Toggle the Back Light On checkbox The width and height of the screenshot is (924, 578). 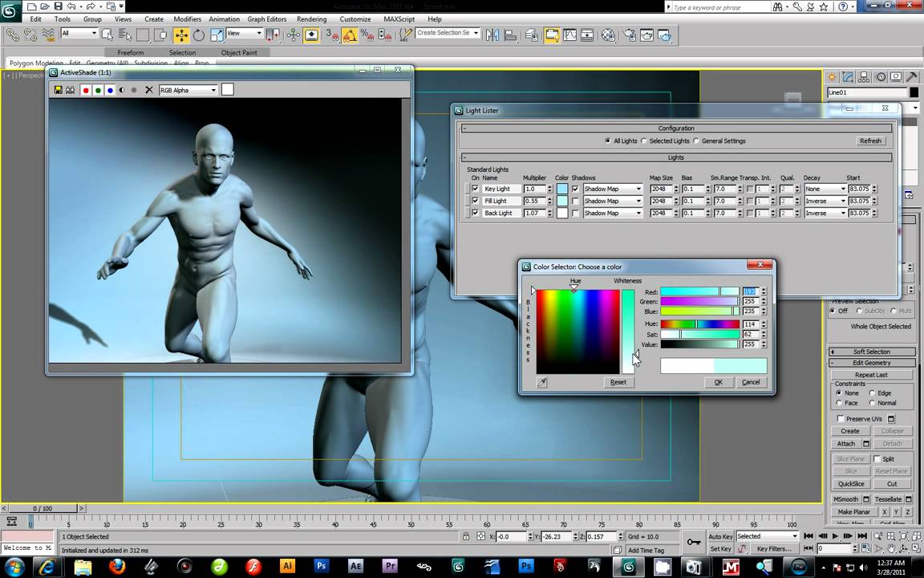[475, 213]
